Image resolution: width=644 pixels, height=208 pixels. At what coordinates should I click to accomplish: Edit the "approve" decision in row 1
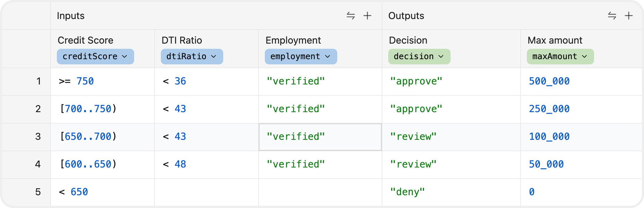click(451, 81)
